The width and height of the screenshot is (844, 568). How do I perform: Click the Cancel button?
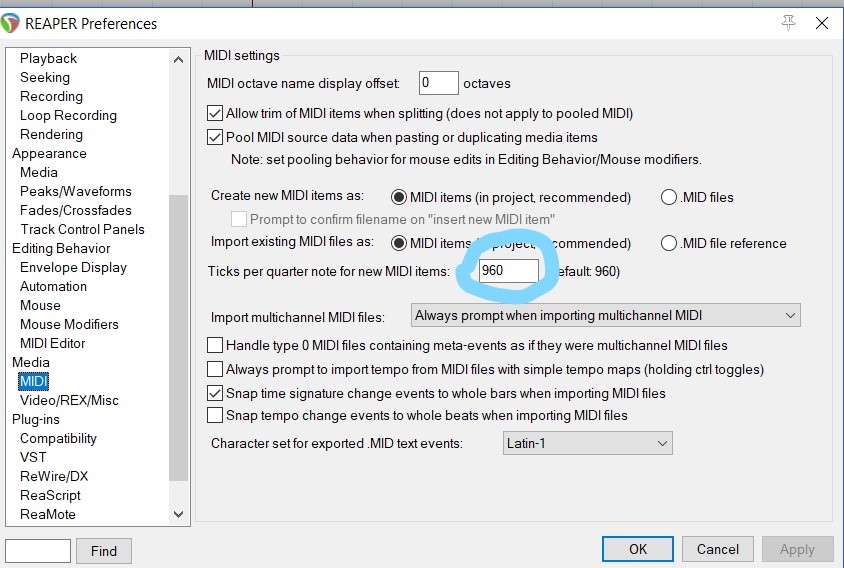tap(718, 549)
